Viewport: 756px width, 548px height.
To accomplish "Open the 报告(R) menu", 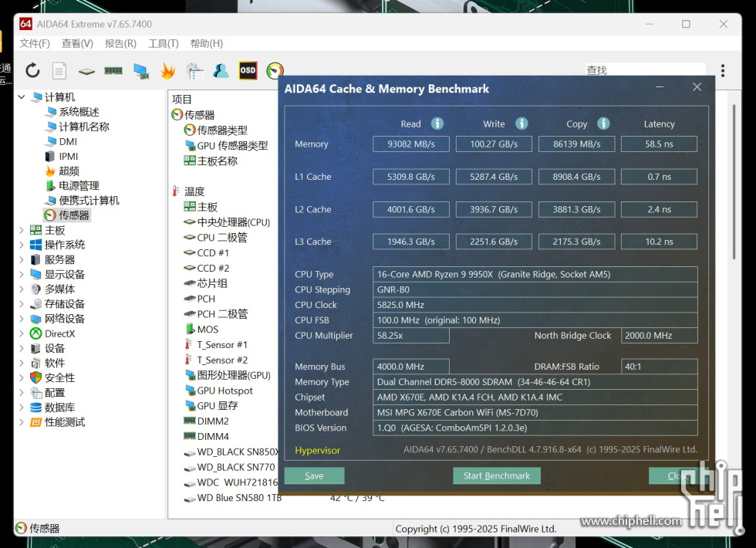I will click(120, 43).
